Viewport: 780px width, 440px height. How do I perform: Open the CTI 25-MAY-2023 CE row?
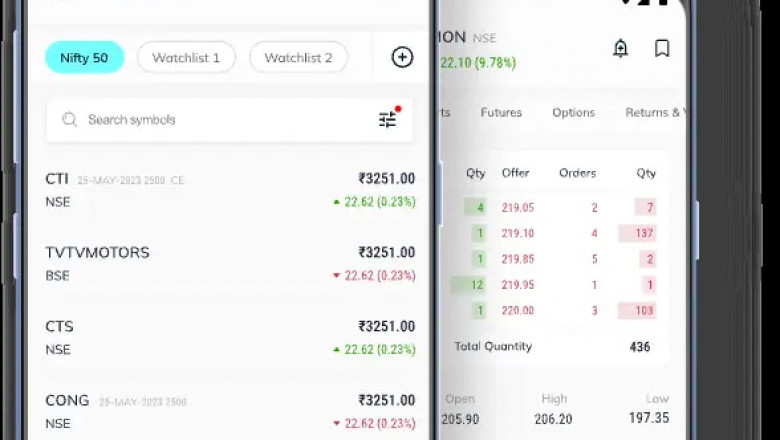[x=230, y=189]
